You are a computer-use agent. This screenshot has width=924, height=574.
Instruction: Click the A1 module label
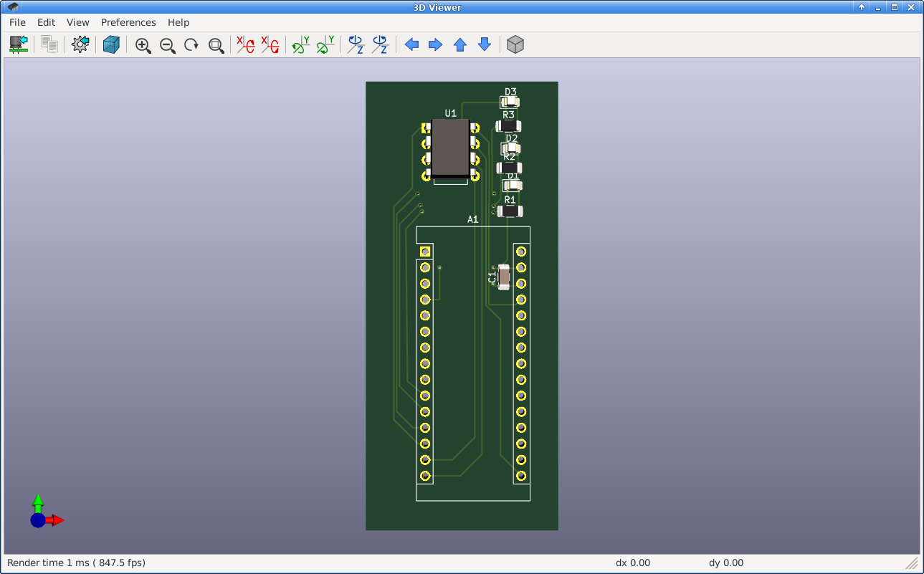473,220
